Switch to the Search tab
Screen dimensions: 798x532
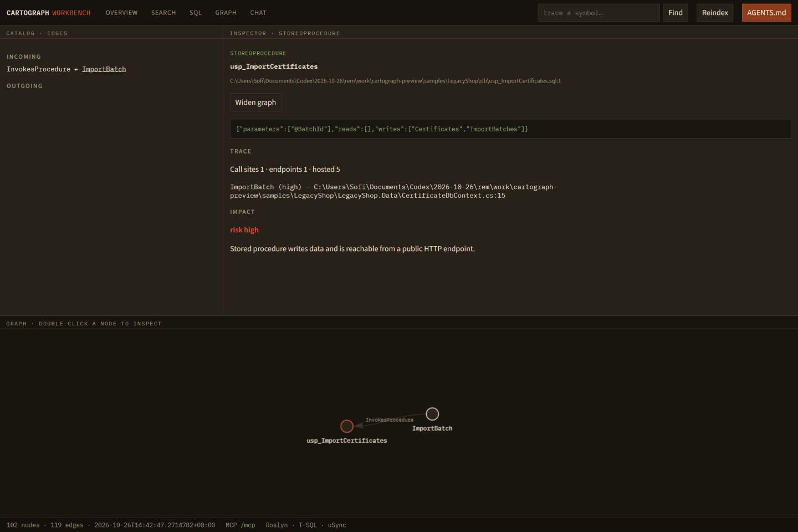click(x=163, y=13)
